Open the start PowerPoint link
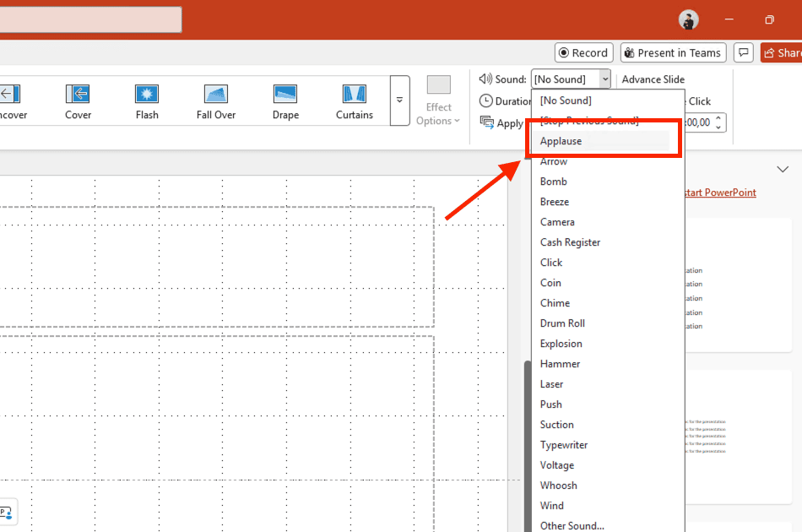The height and width of the screenshot is (532, 802). tap(720, 193)
